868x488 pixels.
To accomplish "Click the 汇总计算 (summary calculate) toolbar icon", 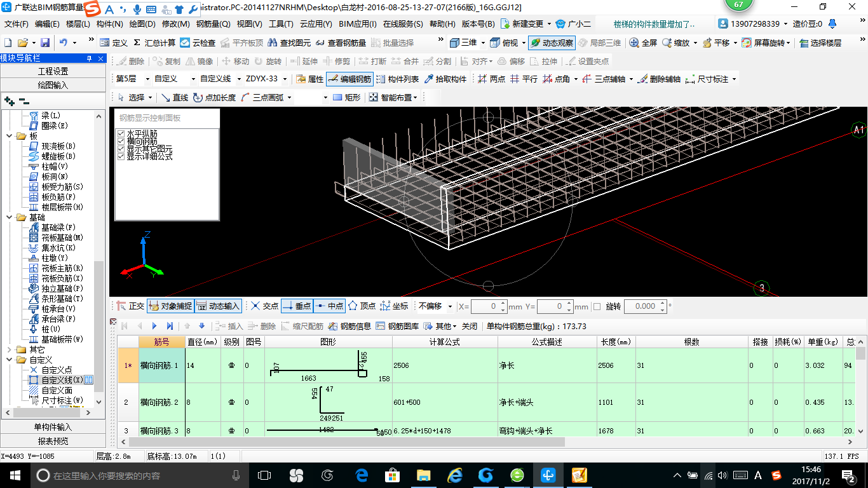I will 154,43.
